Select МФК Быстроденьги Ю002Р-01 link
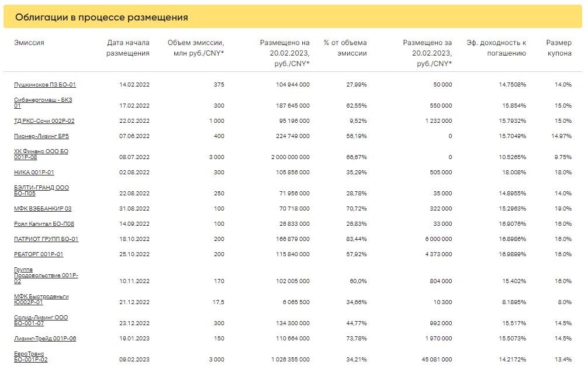 coord(41,299)
